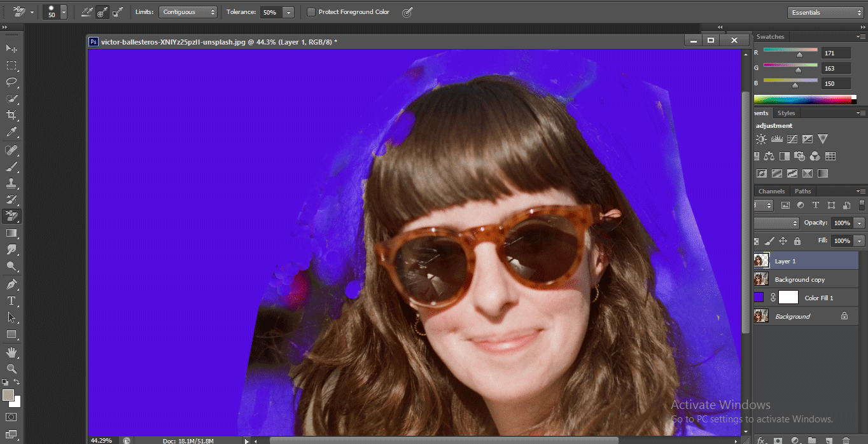868x444 pixels.
Task: Enable Protect Foreground Color checkbox
Action: point(311,12)
